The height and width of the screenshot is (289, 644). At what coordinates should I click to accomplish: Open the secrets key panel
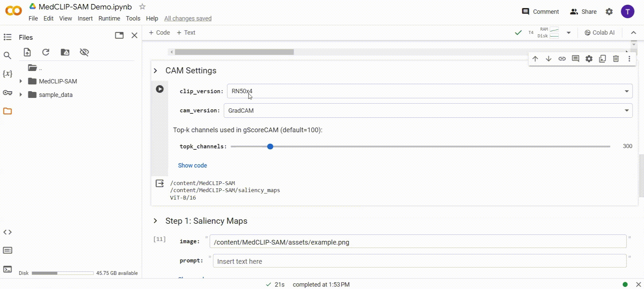pyautogui.click(x=7, y=93)
